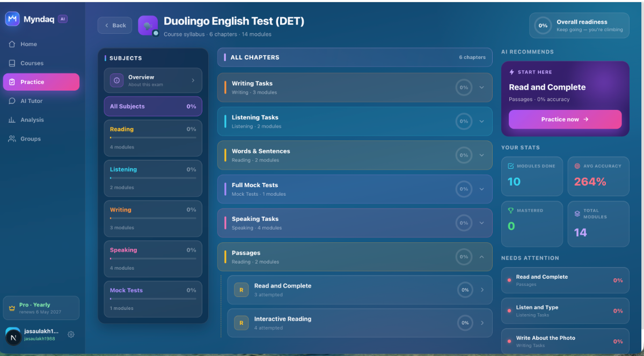Click the Overview info icon
The image size is (644, 356).
tap(117, 80)
